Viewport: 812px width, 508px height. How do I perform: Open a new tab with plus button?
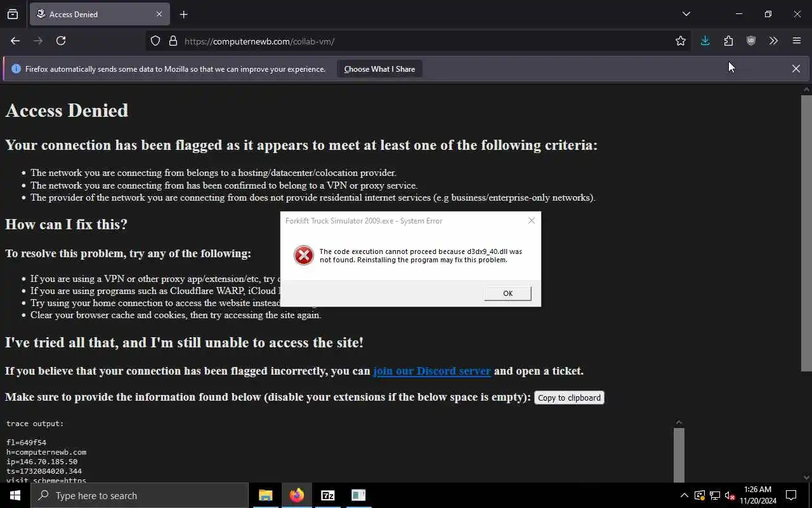pos(184,14)
